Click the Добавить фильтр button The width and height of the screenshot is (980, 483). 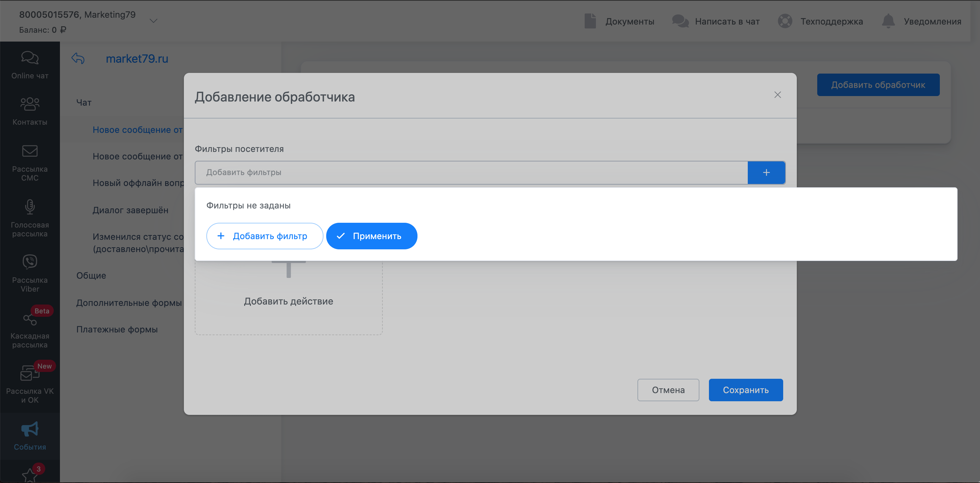[264, 236]
